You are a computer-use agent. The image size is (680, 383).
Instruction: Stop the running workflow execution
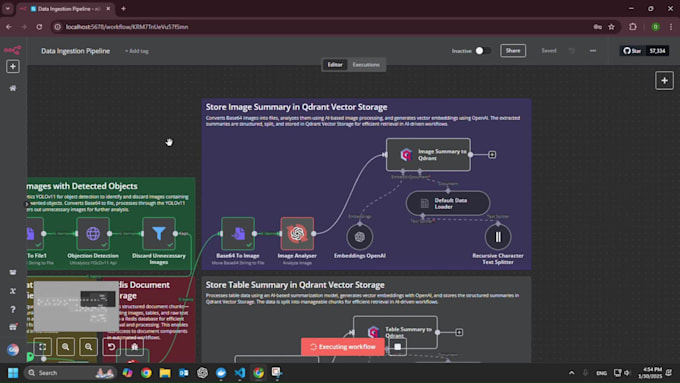pyautogui.click(x=398, y=347)
